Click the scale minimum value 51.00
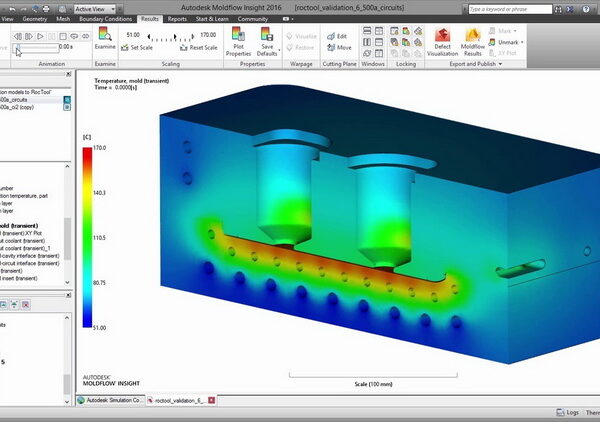The image size is (600, 422). coord(133,35)
